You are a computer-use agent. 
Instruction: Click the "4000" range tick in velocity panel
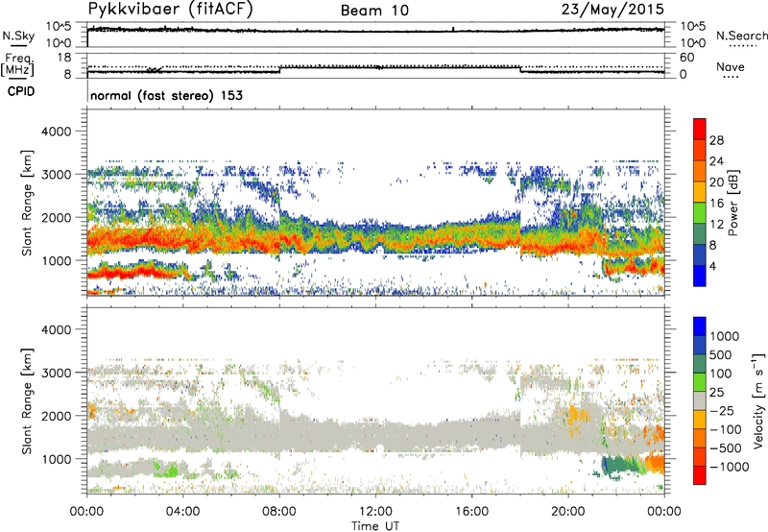pyautogui.click(x=56, y=329)
